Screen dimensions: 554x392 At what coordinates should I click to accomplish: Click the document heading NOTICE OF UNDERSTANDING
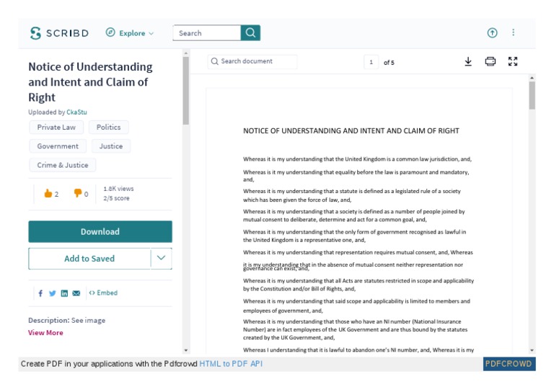(x=351, y=131)
